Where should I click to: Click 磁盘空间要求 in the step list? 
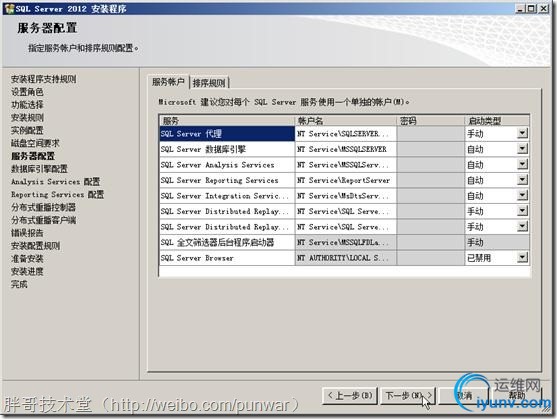point(35,143)
